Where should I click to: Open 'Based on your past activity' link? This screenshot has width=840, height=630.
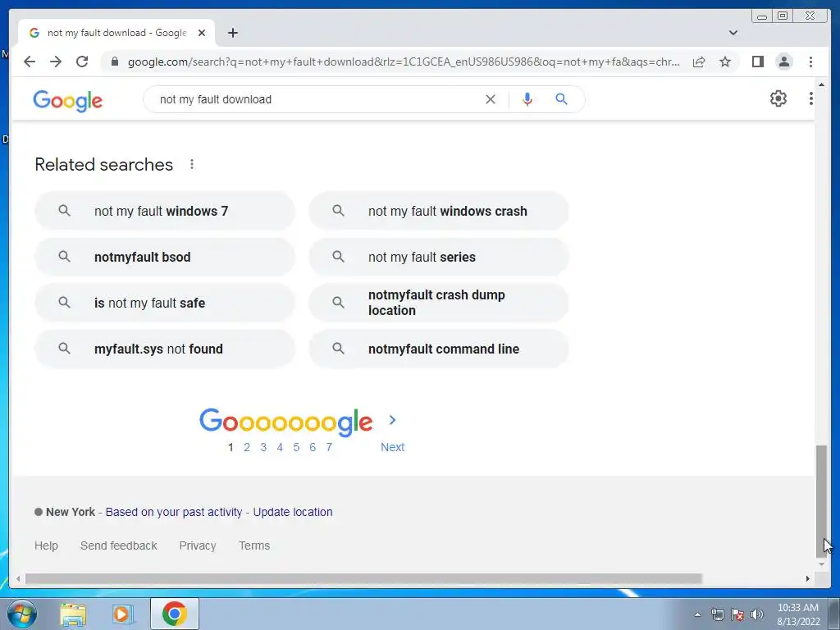click(x=174, y=512)
